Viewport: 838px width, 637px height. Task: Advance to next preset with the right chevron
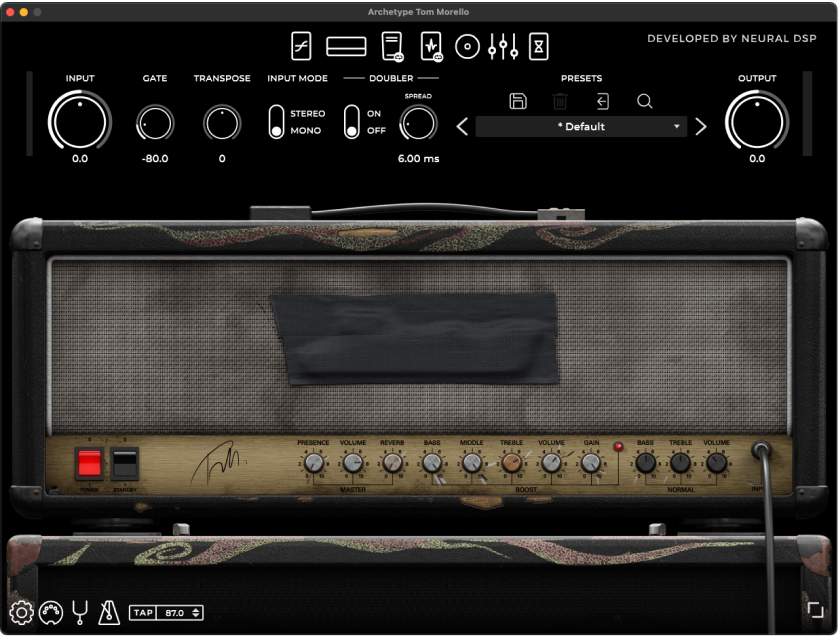point(700,127)
